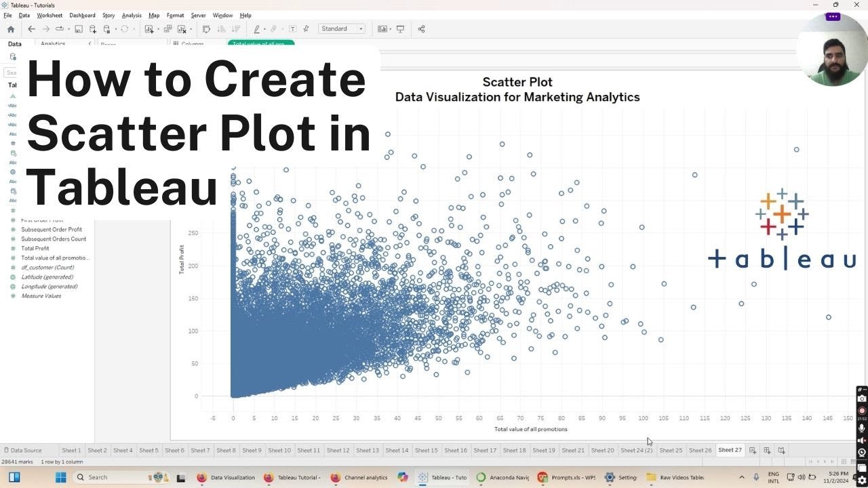Share workbook icon in toolbar

coord(421,29)
